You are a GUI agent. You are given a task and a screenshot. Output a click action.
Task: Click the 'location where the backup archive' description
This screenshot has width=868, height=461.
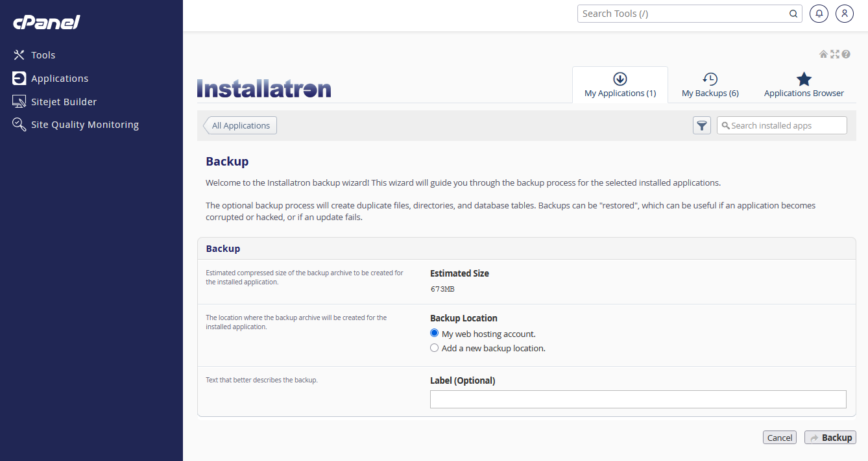click(x=296, y=322)
